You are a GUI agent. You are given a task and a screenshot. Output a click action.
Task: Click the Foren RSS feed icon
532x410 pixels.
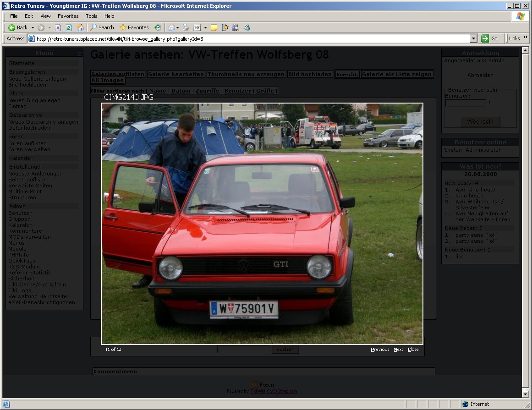[254, 384]
